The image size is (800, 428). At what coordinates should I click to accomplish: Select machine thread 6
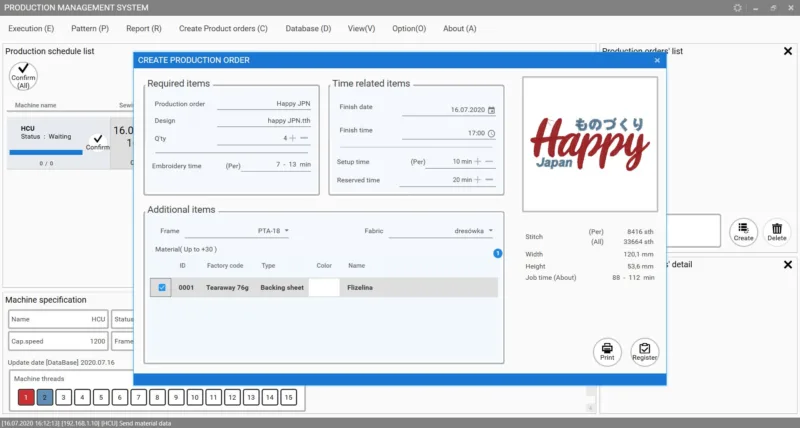pyautogui.click(x=120, y=397)
